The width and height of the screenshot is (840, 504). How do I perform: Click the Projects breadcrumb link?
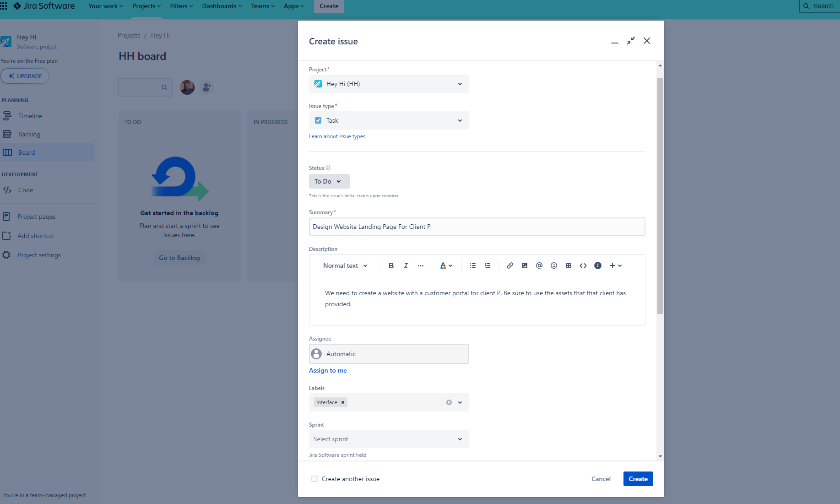pos(129,35)
